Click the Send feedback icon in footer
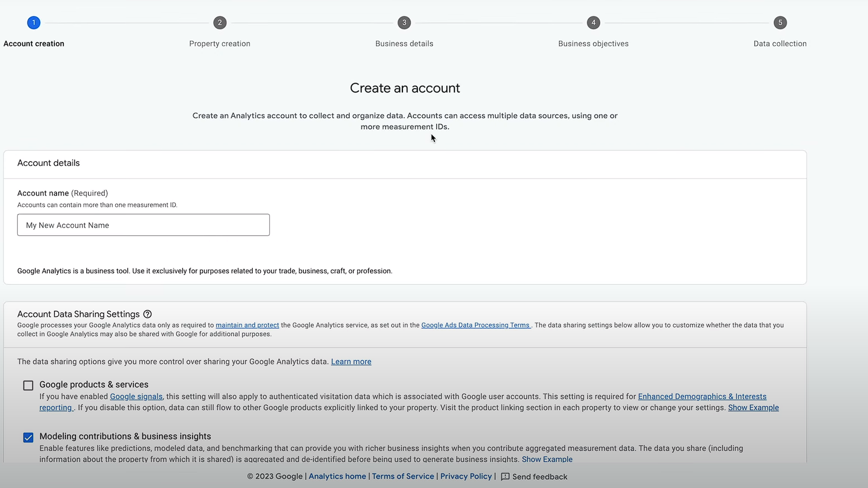 coord(505,477)
